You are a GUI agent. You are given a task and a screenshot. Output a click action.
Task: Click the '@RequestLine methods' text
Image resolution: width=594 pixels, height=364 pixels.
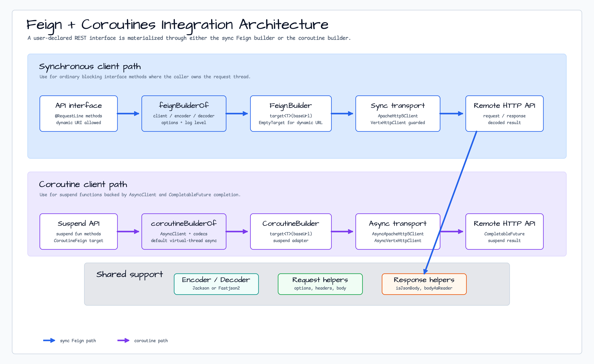(79, 116)
